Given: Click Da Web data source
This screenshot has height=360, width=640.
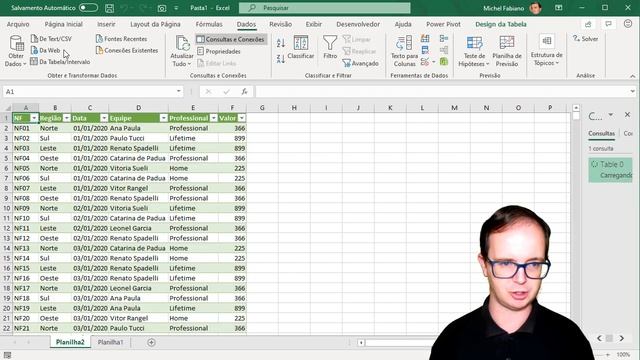Looking at the screenshot, I should (x=46, y=50).
